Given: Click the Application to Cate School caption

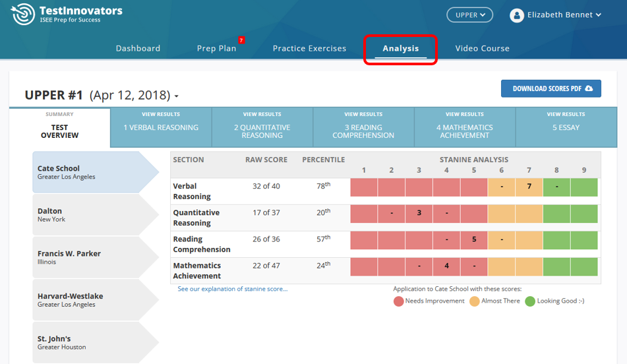Looking at the screenshot, I should [457, 289].
